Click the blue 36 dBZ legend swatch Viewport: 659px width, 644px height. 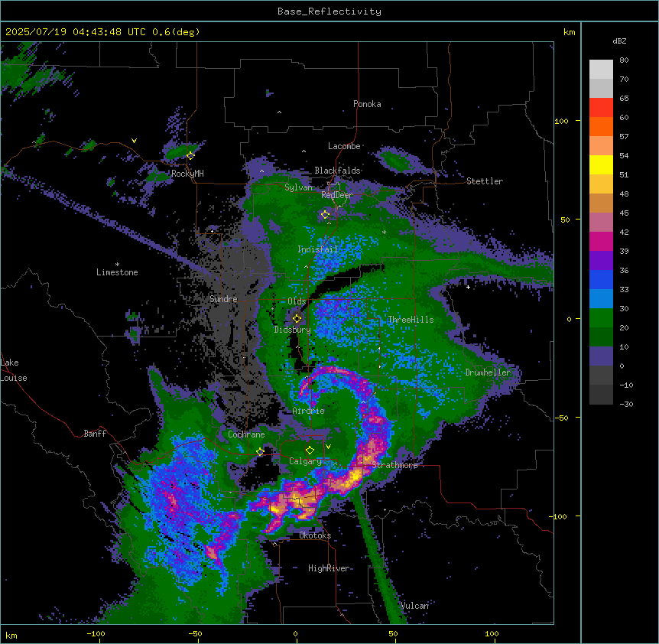tap(601, 279)
